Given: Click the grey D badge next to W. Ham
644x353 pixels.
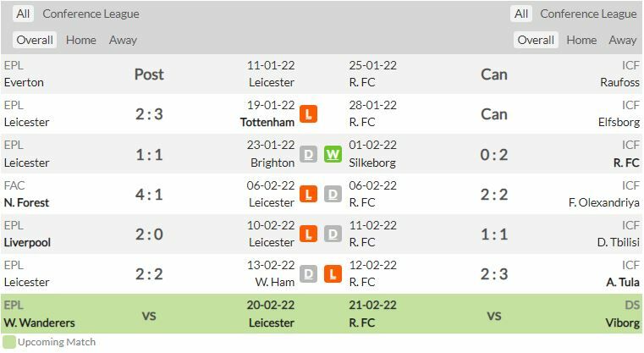Looking at the screenshot, I should tap(308, 274).
